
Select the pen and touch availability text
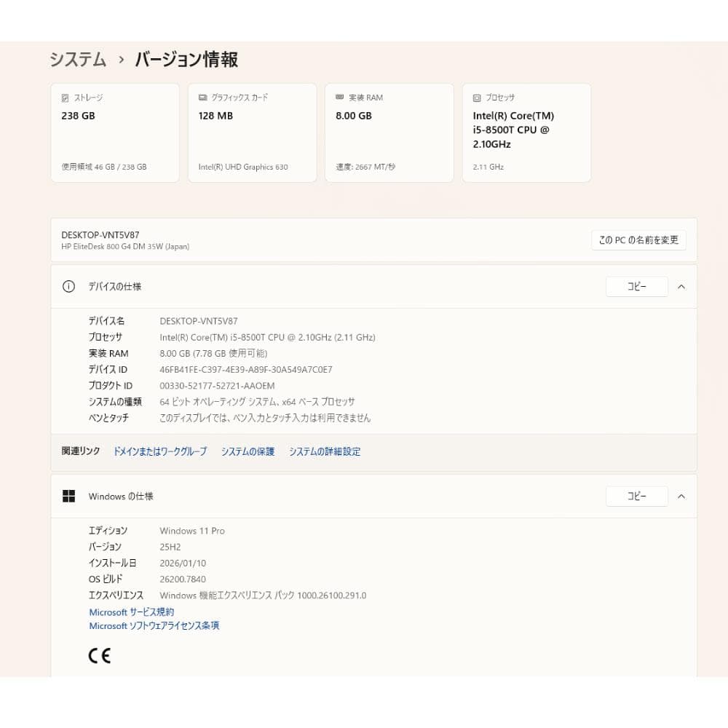pos(265,418)
